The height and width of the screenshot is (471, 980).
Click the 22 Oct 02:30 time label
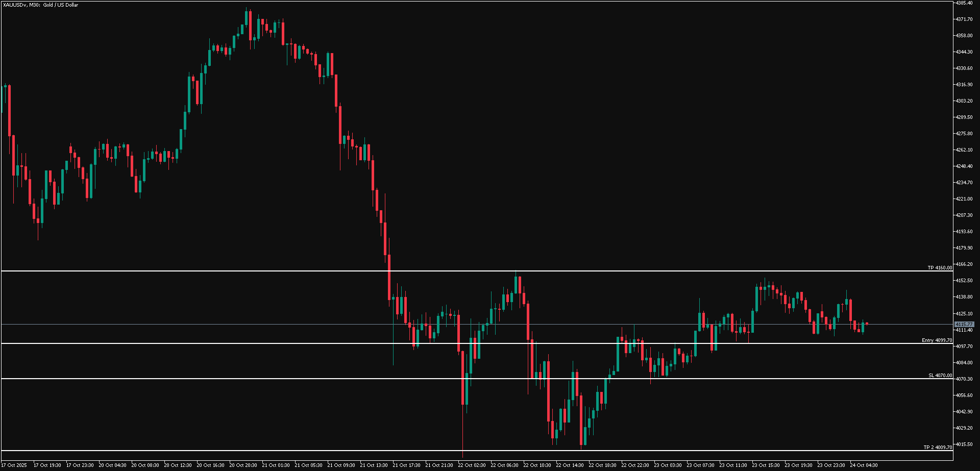[x=472, y=465]
